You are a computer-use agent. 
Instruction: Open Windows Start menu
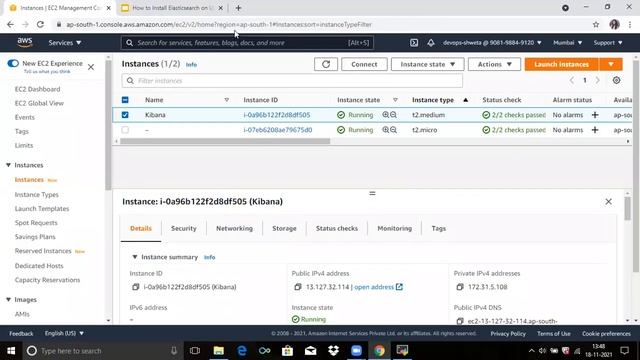click(x=11, y=351)
